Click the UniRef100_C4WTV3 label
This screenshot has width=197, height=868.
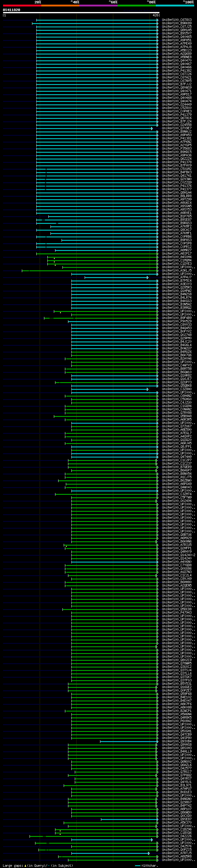(x=177, y=365)
